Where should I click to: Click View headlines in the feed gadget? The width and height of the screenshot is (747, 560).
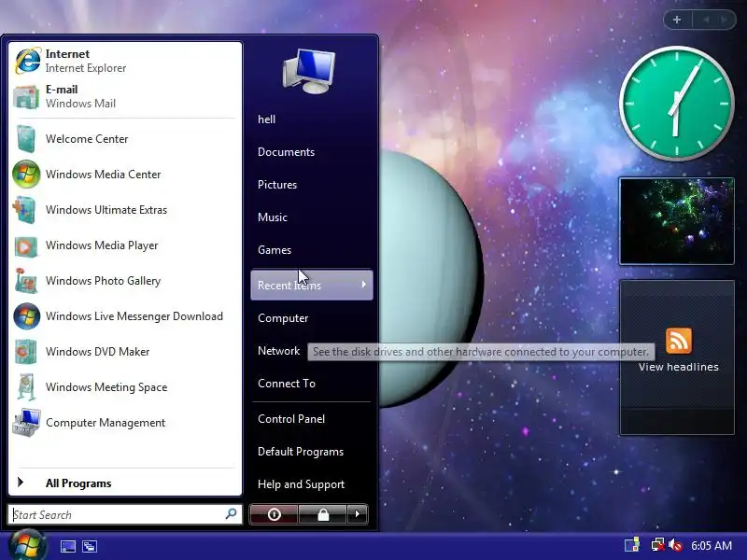click(679, 367)
